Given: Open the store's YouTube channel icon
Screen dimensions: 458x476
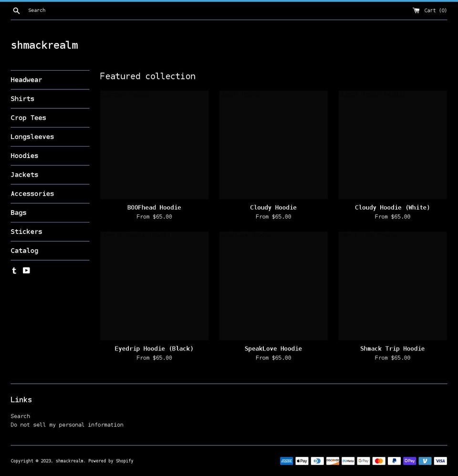Looking at the screenshot, I should (x=26, y=270).
